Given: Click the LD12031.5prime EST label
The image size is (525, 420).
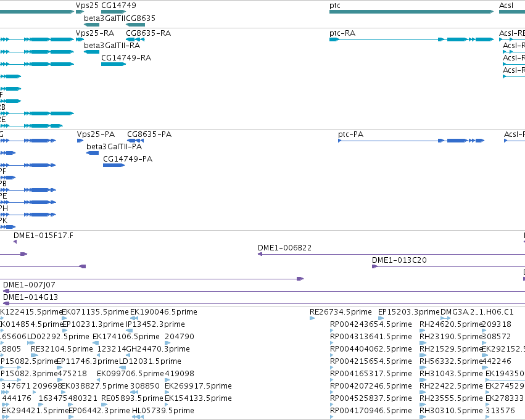Looking at the screenshot, I should click(x=150, y=361).
